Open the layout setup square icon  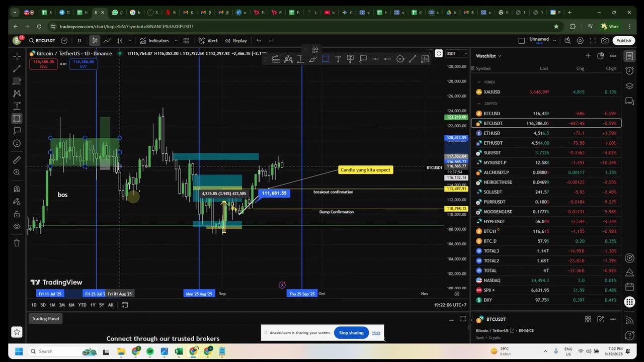522,41
